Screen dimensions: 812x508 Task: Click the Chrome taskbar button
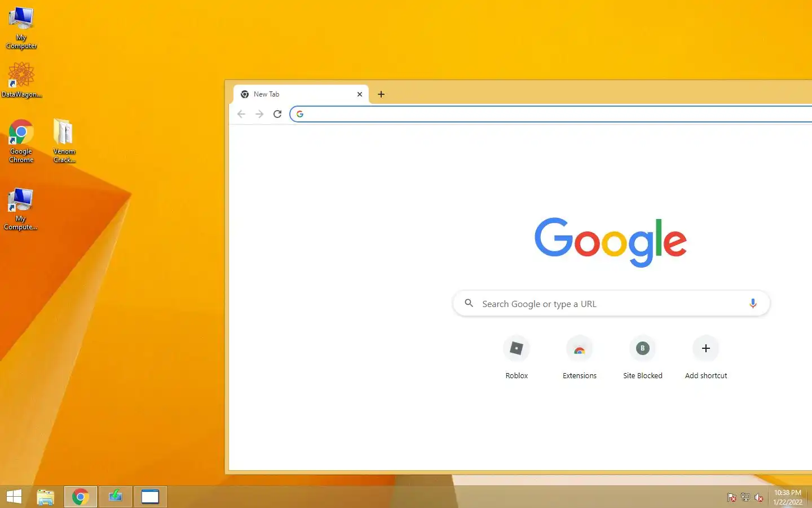click(x=81, y=497)
